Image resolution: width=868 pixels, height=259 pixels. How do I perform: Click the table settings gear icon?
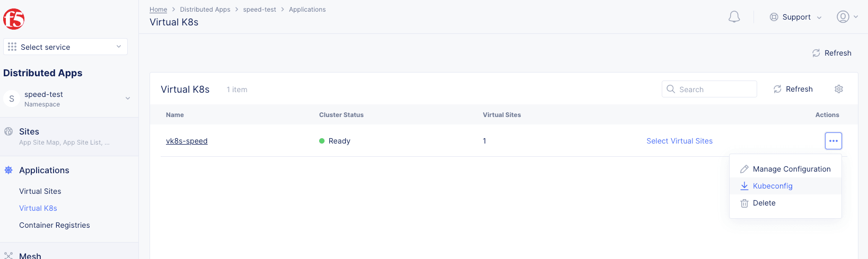point(838,89)
